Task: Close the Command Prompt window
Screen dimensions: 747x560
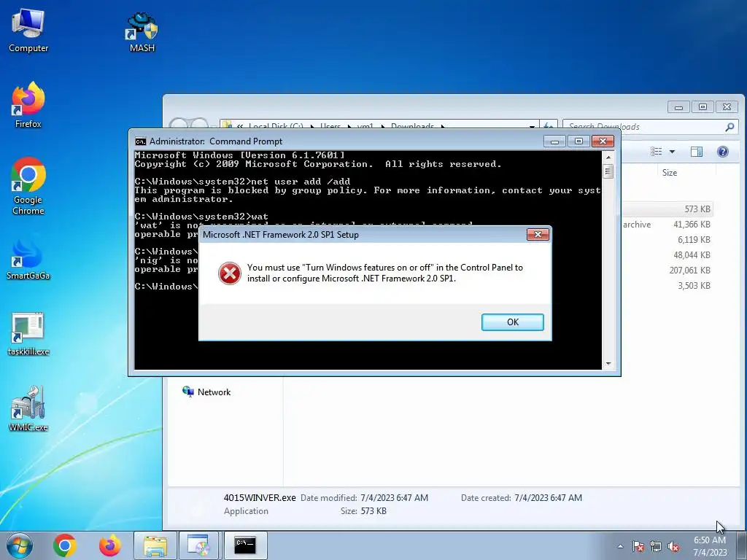Action: coord(603,141)
